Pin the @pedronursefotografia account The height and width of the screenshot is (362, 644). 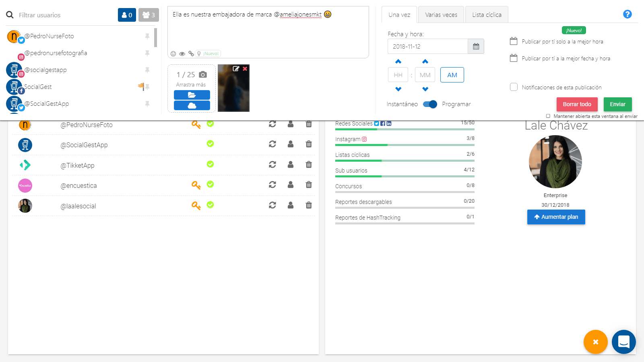147,53
